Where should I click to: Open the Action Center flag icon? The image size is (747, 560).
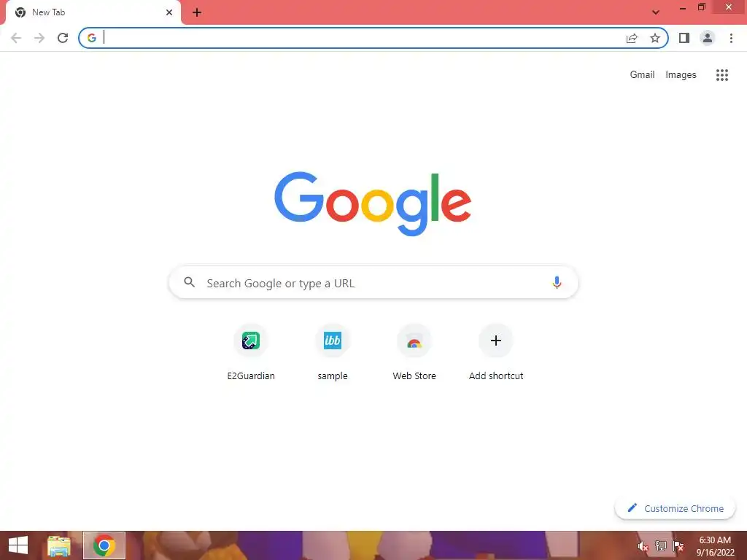tap(678, 546)
